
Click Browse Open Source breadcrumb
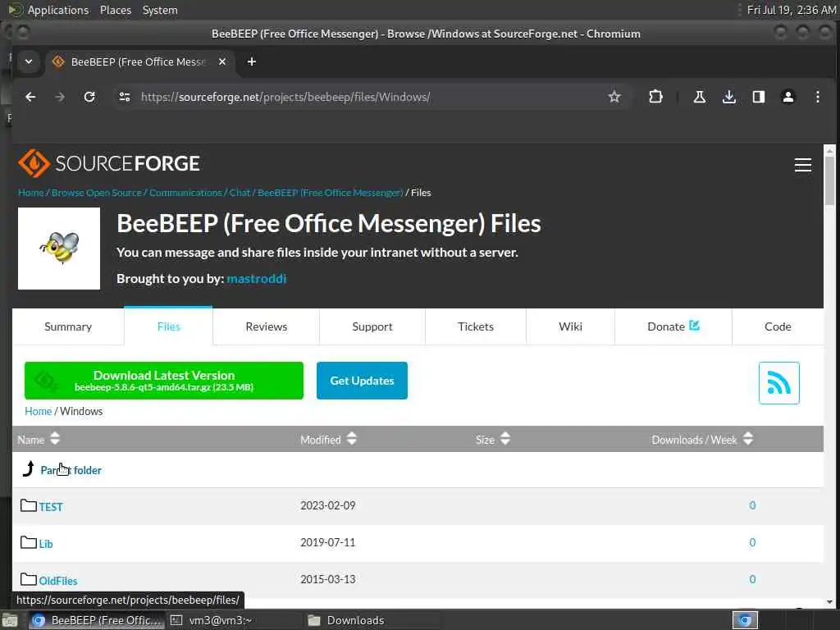point(97,193)
